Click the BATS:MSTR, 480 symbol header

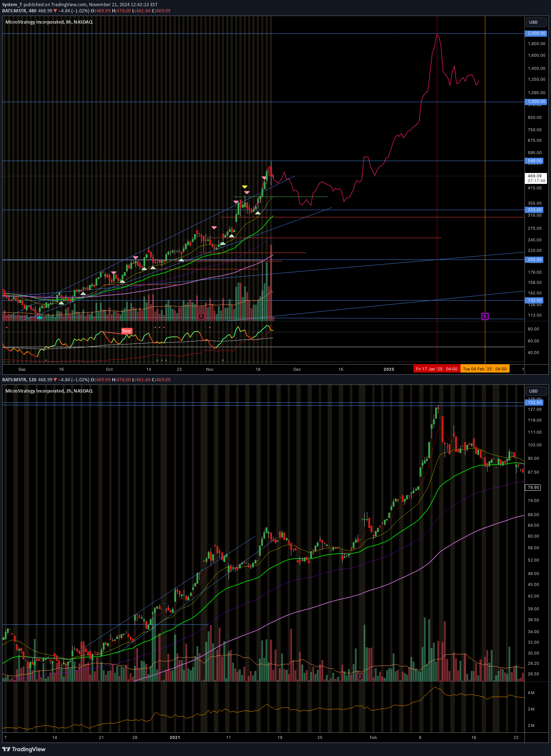coord(19,11)
